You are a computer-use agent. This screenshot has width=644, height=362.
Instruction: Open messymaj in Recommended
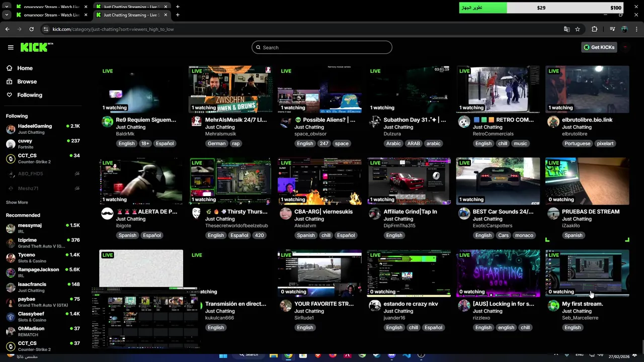tap(43, 228)
